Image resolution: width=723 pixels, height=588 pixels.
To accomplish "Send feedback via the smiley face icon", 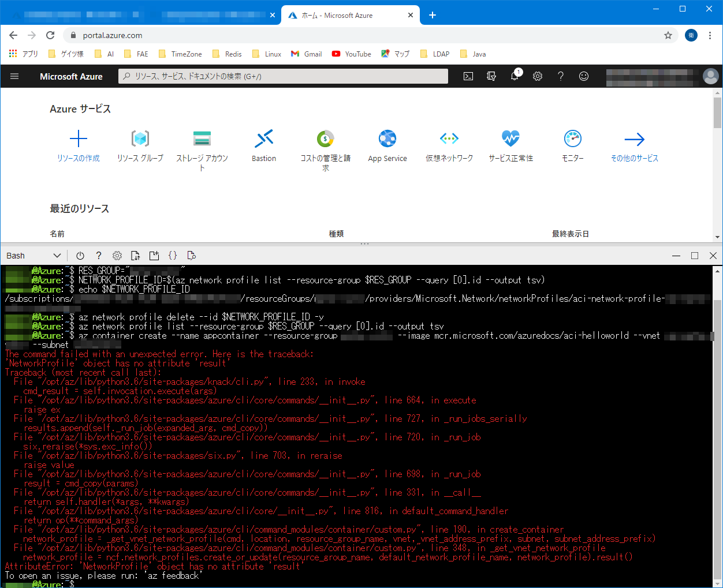I will click(584, 76).
